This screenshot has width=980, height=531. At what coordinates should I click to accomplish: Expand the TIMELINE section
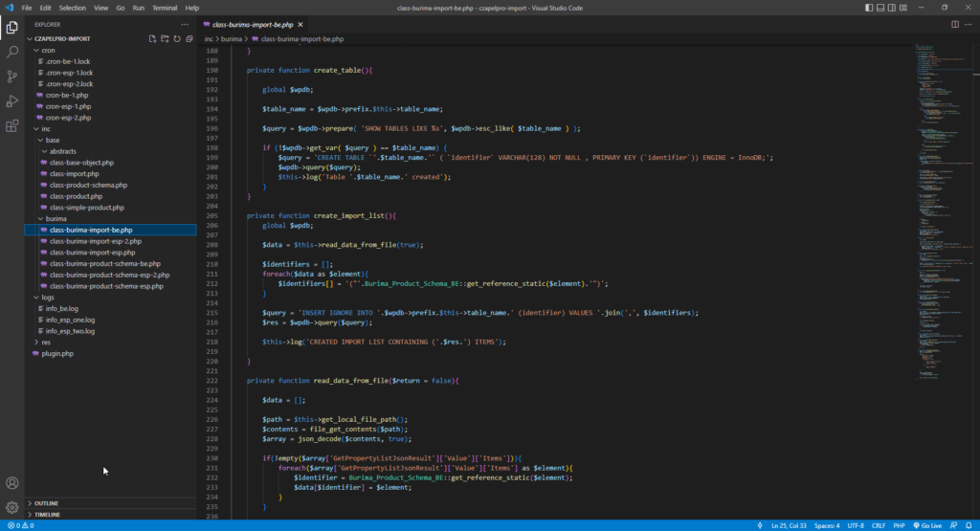111,514
